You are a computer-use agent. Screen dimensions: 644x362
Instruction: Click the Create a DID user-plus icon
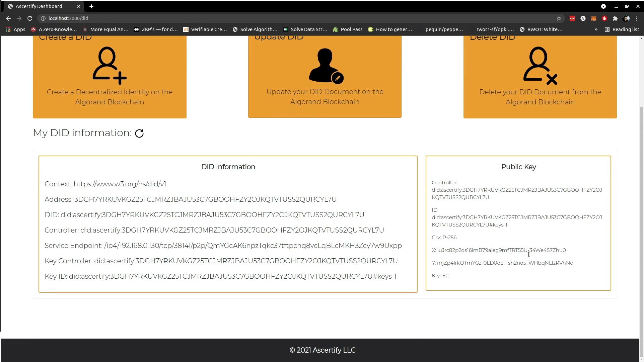[x=109, y=65]
